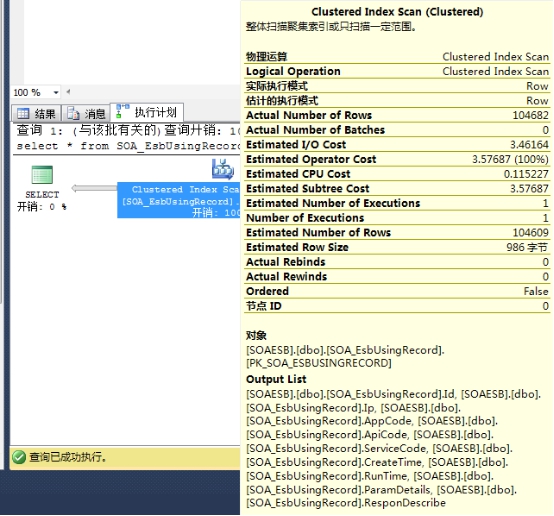Click the 'Estimated Number of Rows' value 104609
This screenshot has width=554, height=516.
(x=530, y=233)
